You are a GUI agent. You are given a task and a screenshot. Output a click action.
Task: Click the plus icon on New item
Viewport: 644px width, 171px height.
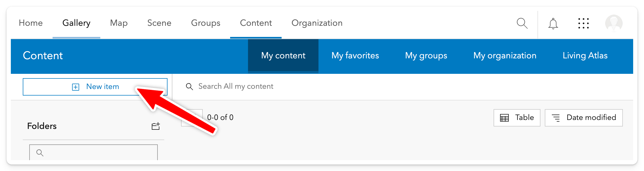pos(76,87)
